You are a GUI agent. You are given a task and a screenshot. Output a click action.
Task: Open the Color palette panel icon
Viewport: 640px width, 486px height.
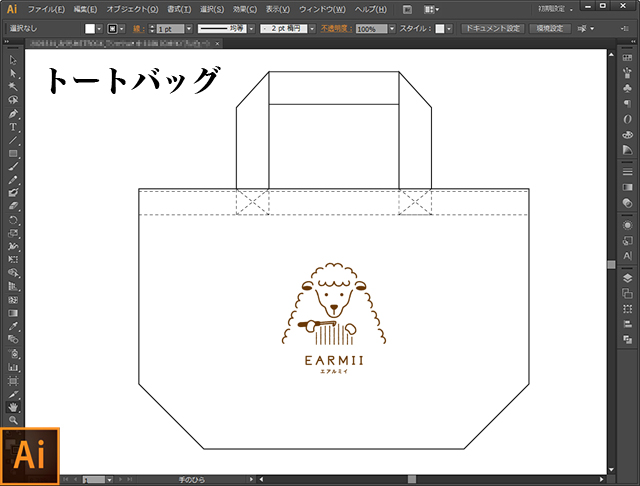pyautogui.click(x=627, y=134)
